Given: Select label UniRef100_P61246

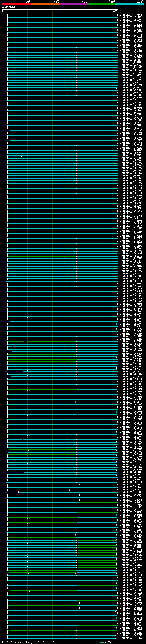Looking at the screenshot, I should pyautogui.click(x=131, y=299).
